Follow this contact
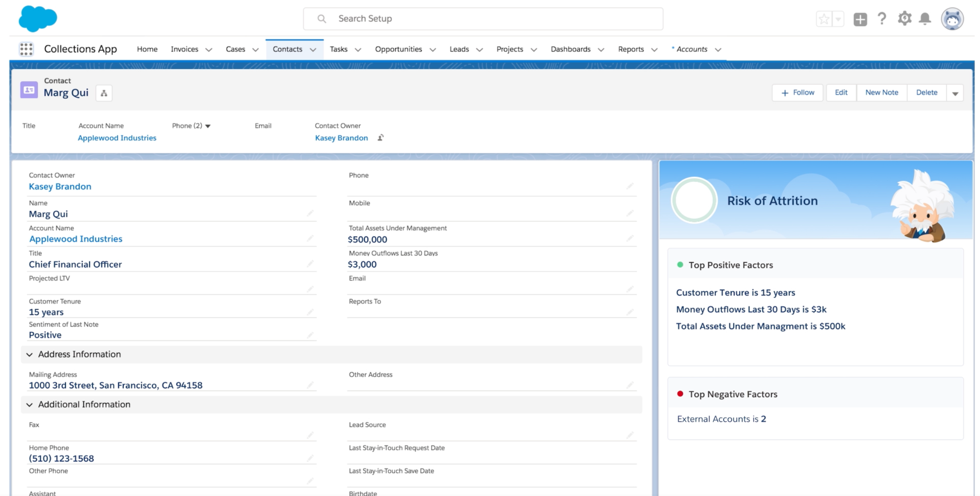 pyautogui.click(x=797, y=93)
